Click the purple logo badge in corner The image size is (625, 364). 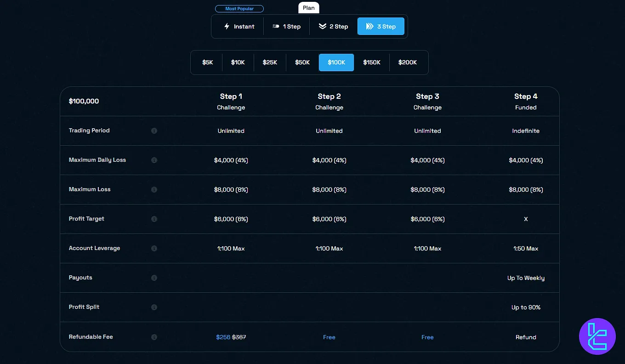point(597,336)
